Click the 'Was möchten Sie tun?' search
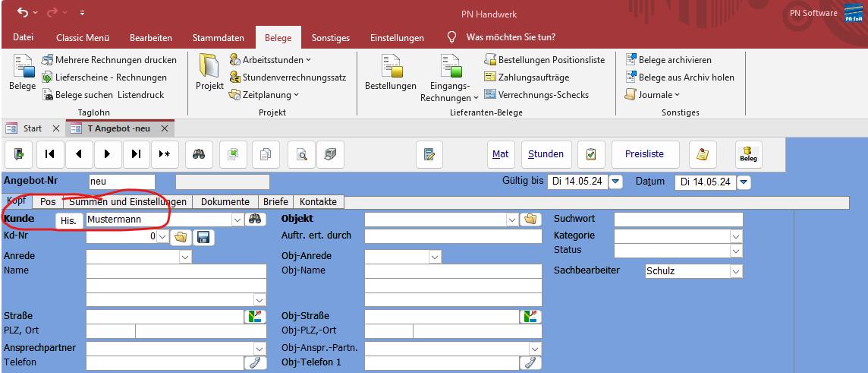The width and height of the screenshot is (868, 373). [511, 38]
